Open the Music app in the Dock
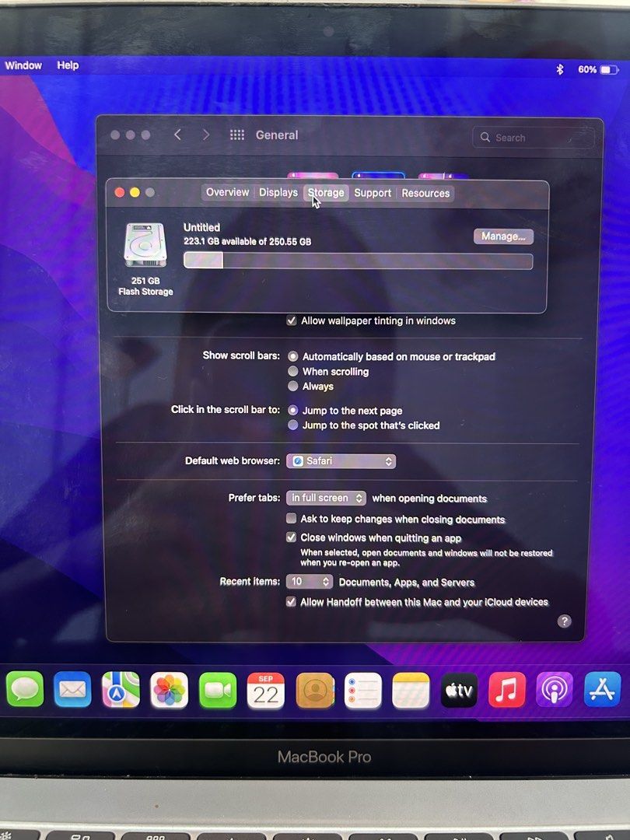Screen dimensions: 630x840 pos(507,690)
